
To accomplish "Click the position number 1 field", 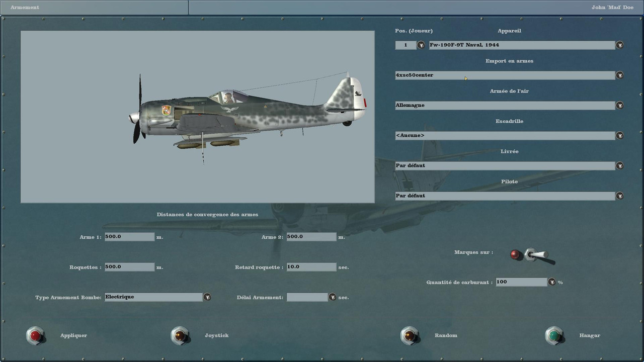I will (406, 45).
